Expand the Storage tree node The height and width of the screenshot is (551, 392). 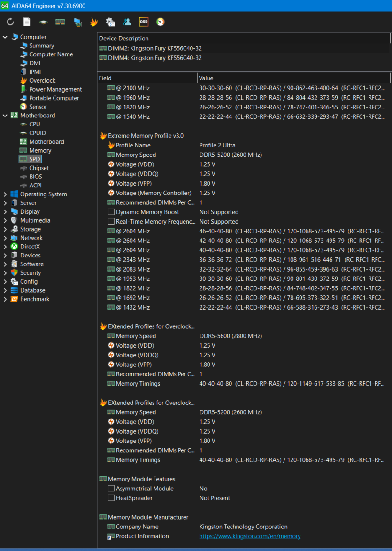[5, 229]
